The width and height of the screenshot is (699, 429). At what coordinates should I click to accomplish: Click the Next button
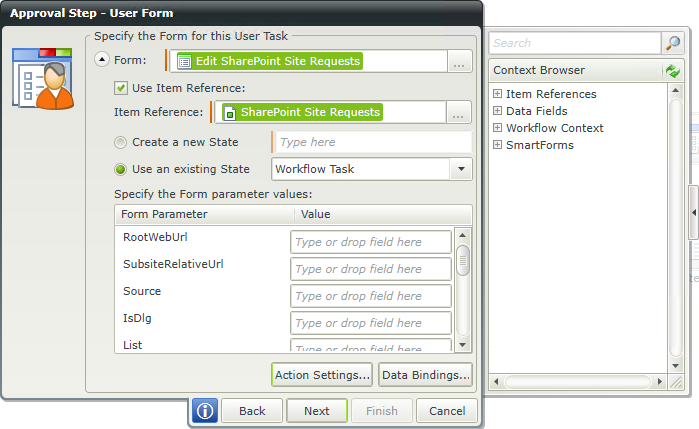(316, 411)
